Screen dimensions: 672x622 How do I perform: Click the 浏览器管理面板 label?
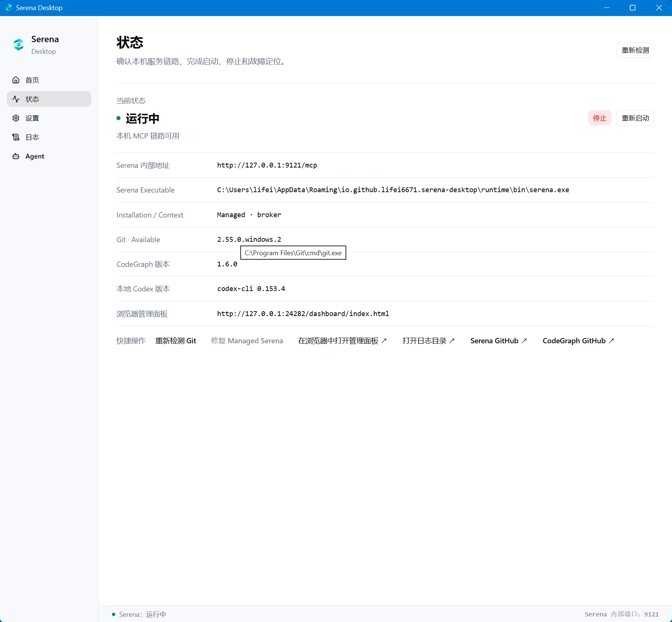[142, 314]
